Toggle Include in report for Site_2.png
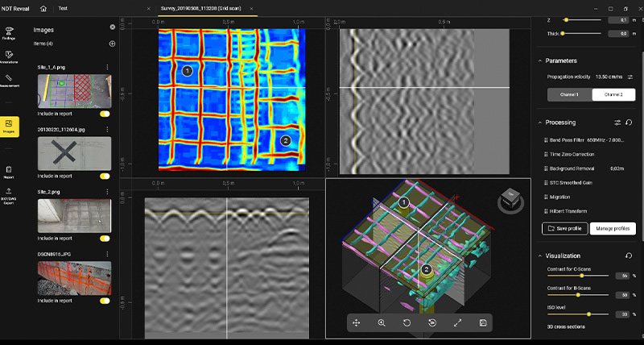 coord(105,238)
